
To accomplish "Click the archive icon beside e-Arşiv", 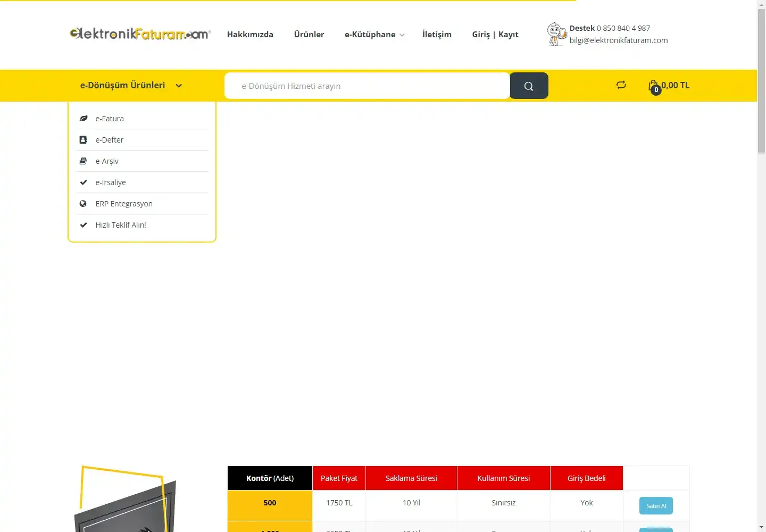I will (x=83, y=161).
